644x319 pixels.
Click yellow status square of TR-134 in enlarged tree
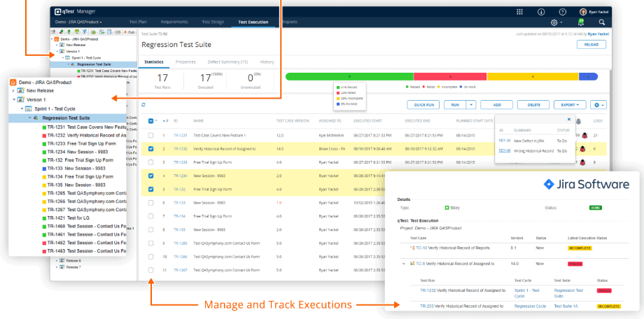(x=44, y=176)
